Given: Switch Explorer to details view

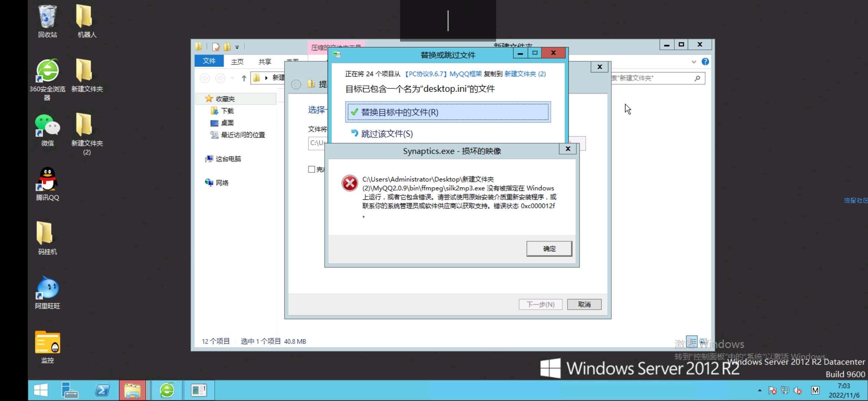Looking at the screenshot, I should coord(691,341).
